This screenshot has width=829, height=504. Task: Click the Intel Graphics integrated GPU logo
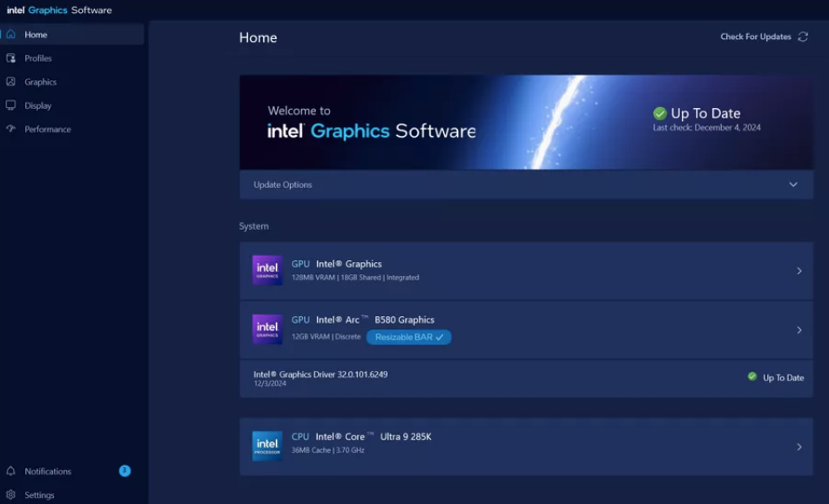267,271
